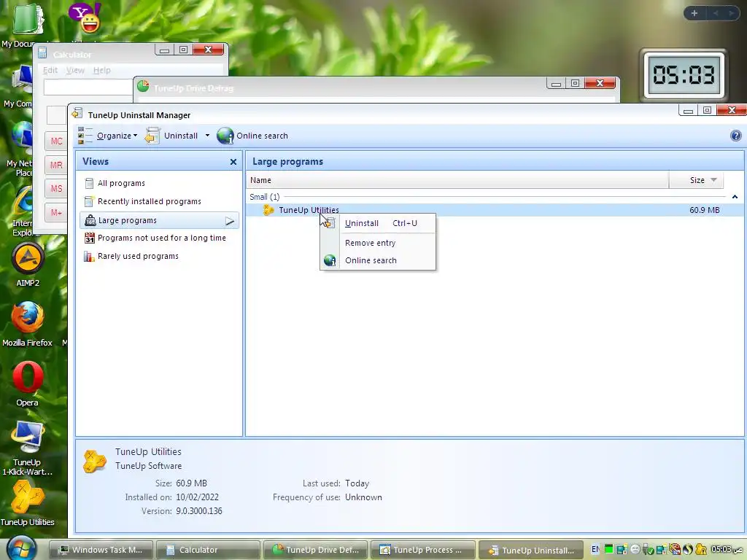Click the Rarely used programs chart icon
Viewport: 747px width, 560px height.
point(89,256)
